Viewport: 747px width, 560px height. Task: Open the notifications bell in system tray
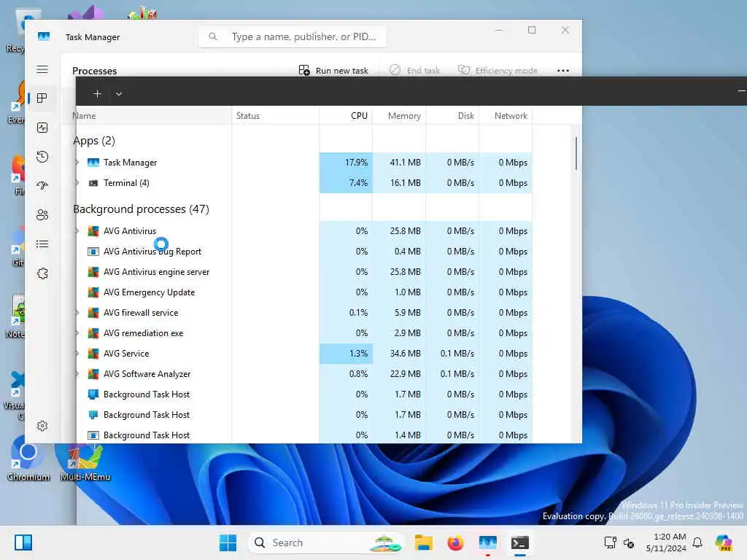(697, 542)
